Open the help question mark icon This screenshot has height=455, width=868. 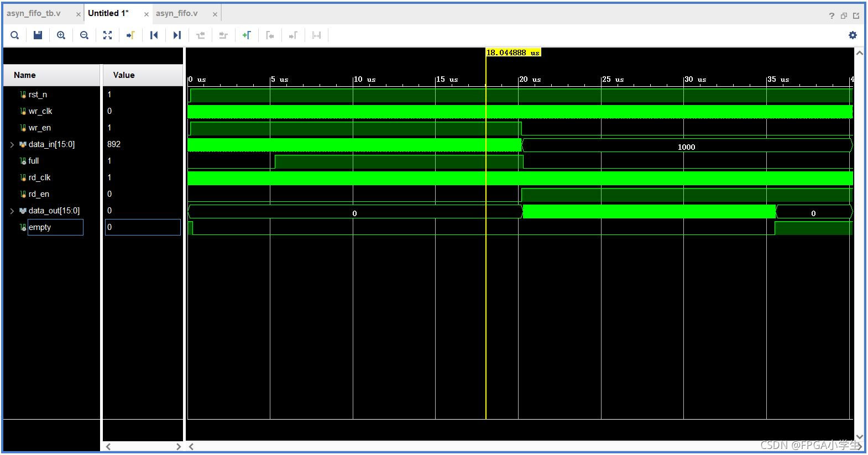832,16
